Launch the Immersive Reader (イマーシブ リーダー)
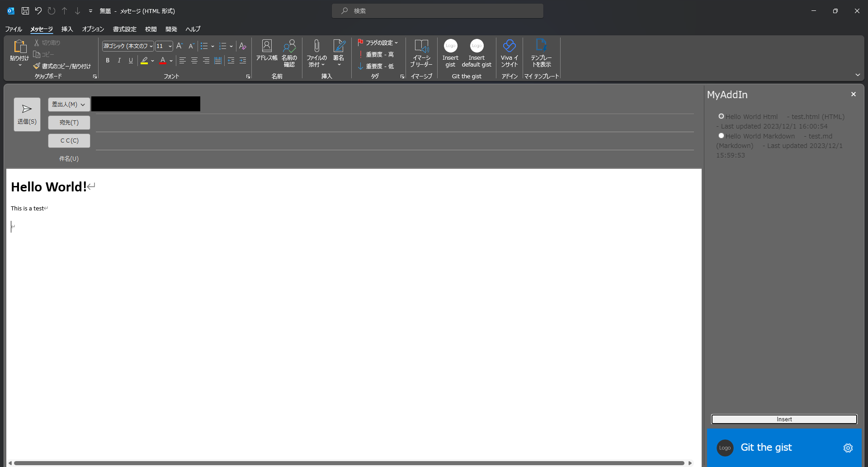868x467 pixels. pos(421,53)
